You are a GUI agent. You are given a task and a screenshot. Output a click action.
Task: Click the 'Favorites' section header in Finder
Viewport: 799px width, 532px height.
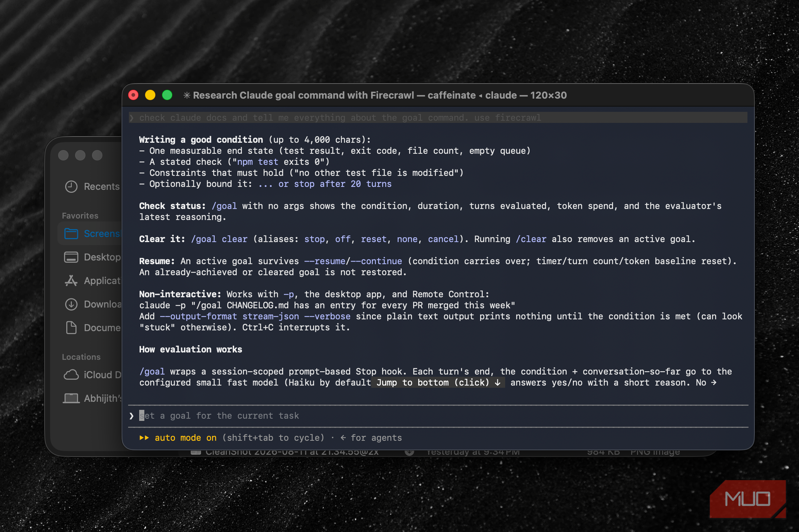pos(80,216)
